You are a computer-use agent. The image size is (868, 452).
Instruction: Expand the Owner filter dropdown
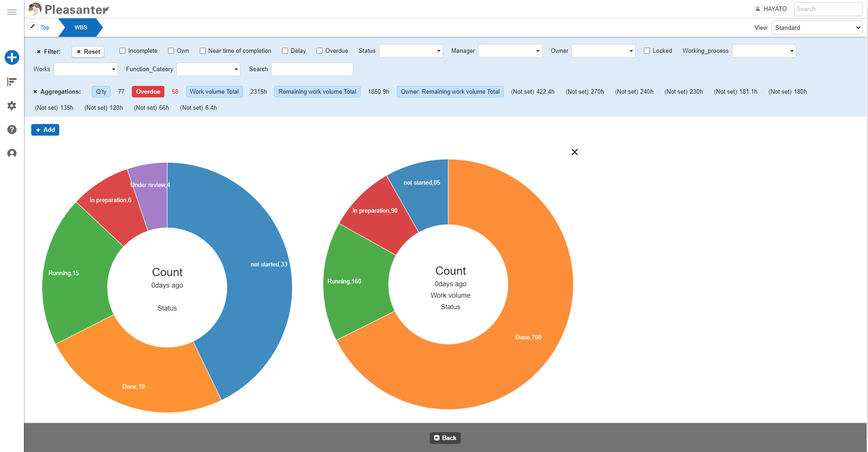click(603, 51)
